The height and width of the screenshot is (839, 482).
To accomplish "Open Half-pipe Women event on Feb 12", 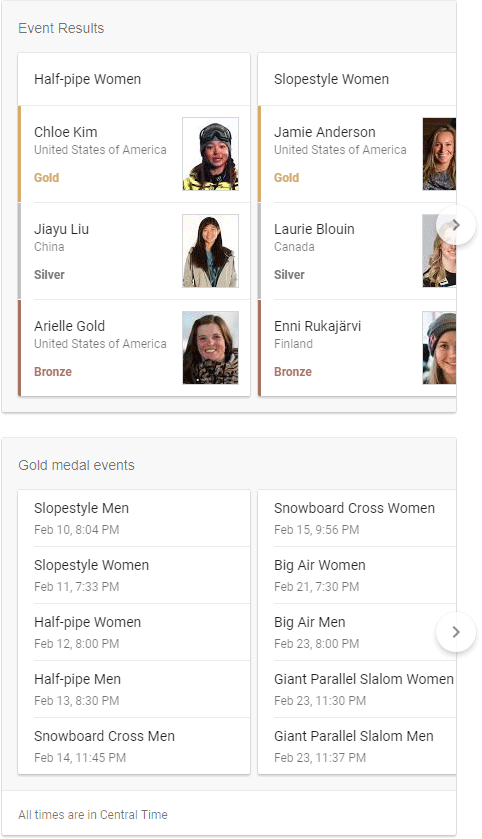I will click(x=134, y=632).
